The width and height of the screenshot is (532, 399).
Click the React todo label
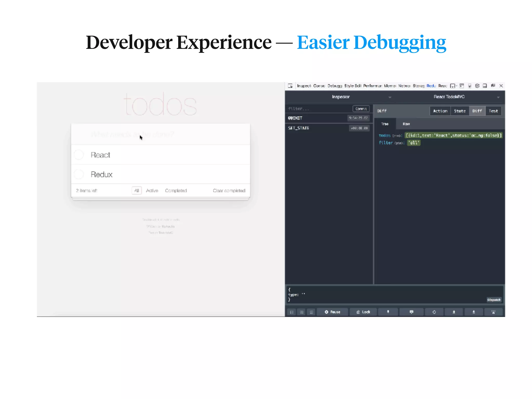click(x=101, y=155)
